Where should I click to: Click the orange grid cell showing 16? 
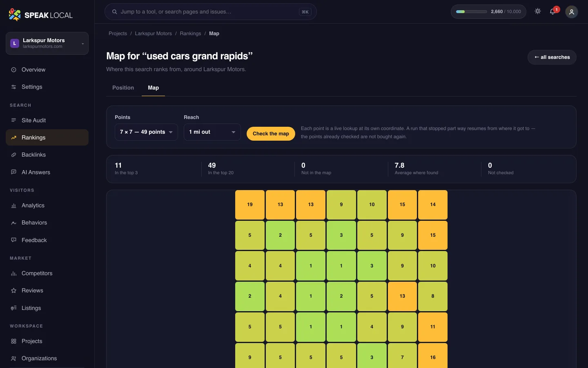433,356
